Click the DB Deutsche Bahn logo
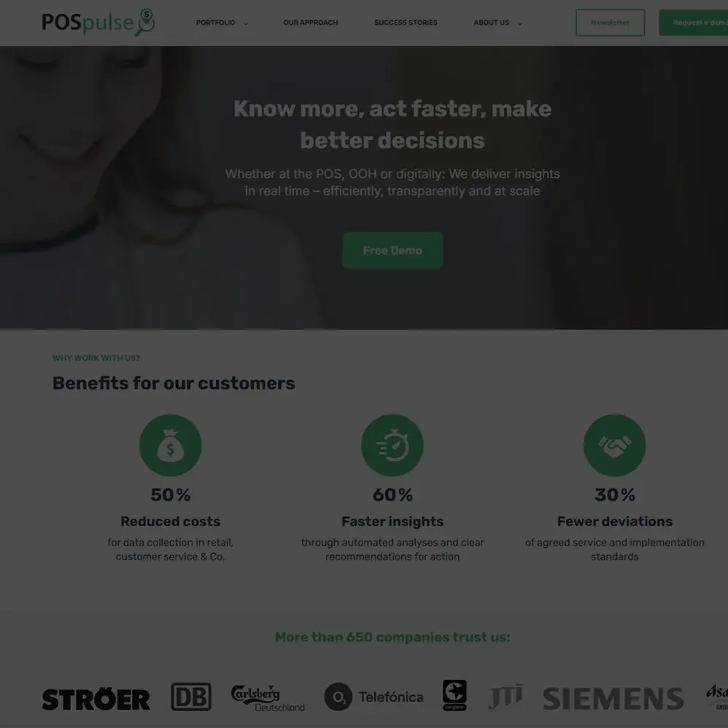728x728 pixels. click(x=191, y=697)
